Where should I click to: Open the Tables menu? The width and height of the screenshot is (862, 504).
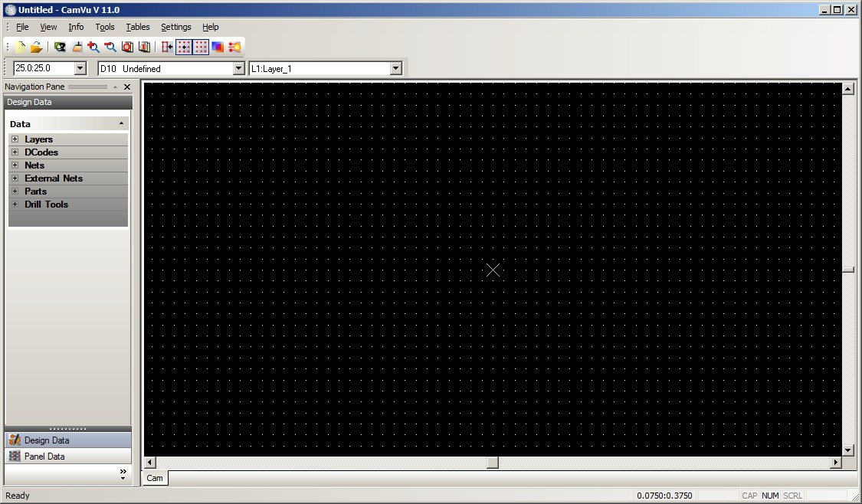tap(137, 27)
